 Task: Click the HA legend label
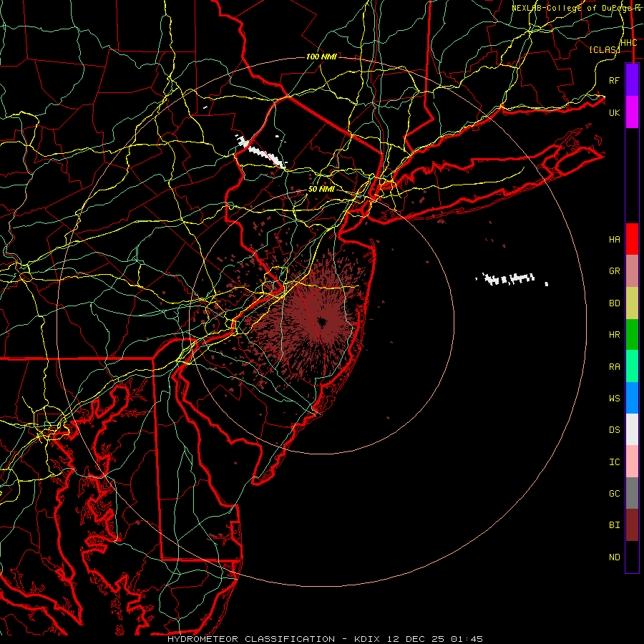tap(614, 239)
